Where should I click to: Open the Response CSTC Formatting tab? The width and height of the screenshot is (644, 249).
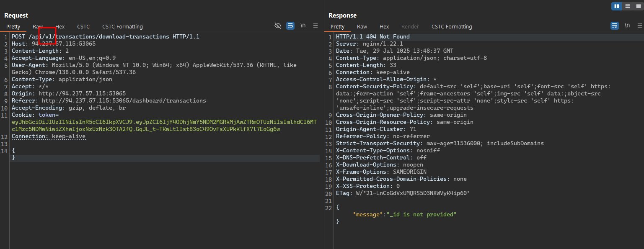point(452,26)
